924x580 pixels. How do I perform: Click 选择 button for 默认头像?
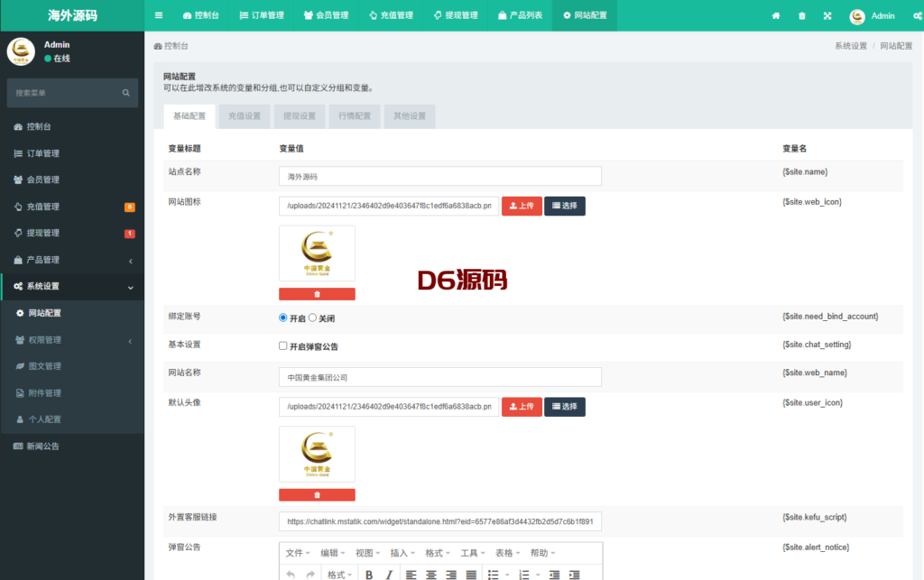(564, 407)
